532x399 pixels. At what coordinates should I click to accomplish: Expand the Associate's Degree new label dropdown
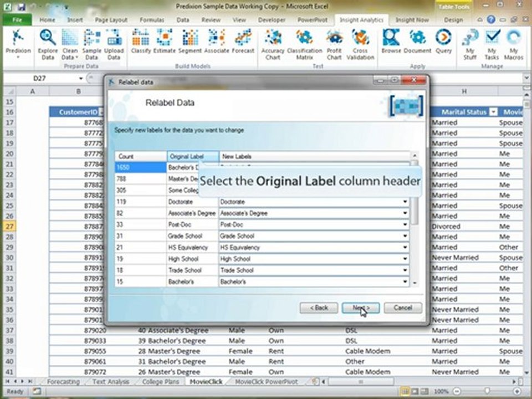click(x=405, y=213)
